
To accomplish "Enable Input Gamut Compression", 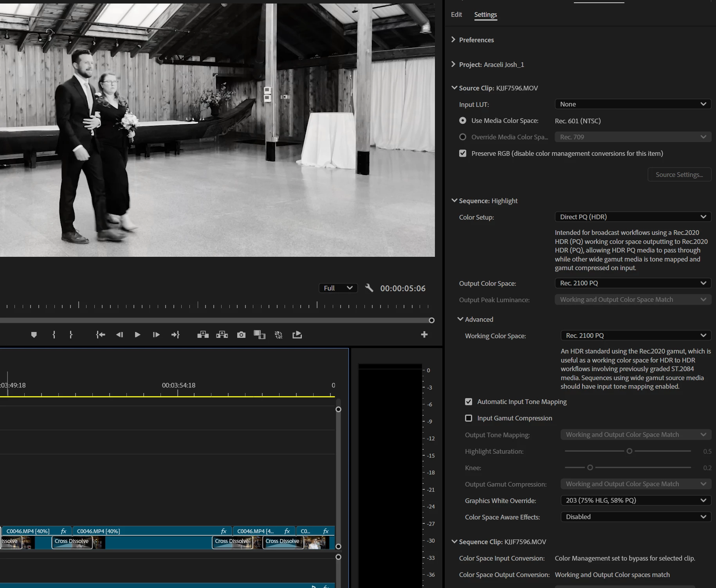I will point(469,418).
